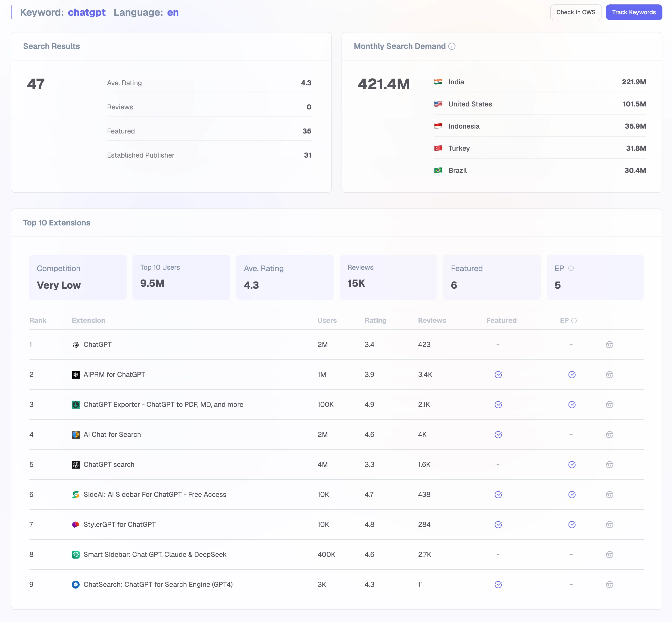The width and height of the screenshot is (672, 622).
Task: Click the ChatGPT Exporter green logo icon
Action: 76,405
